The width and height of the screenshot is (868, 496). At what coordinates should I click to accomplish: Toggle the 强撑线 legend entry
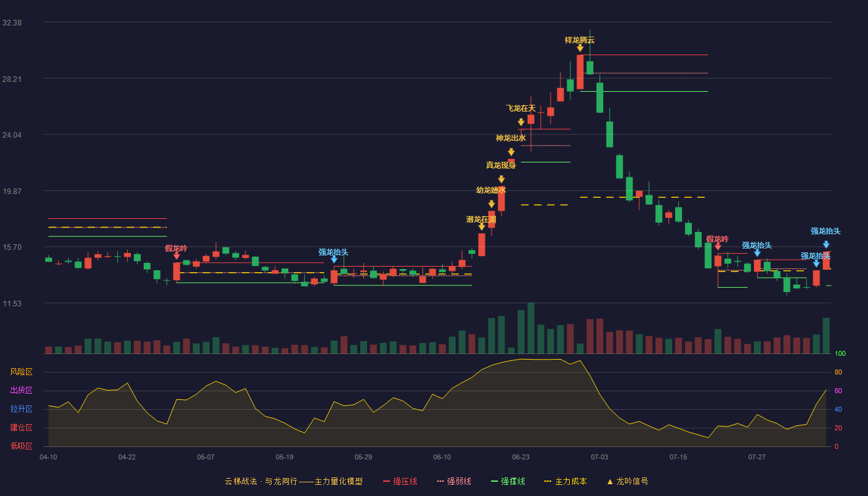508,481
